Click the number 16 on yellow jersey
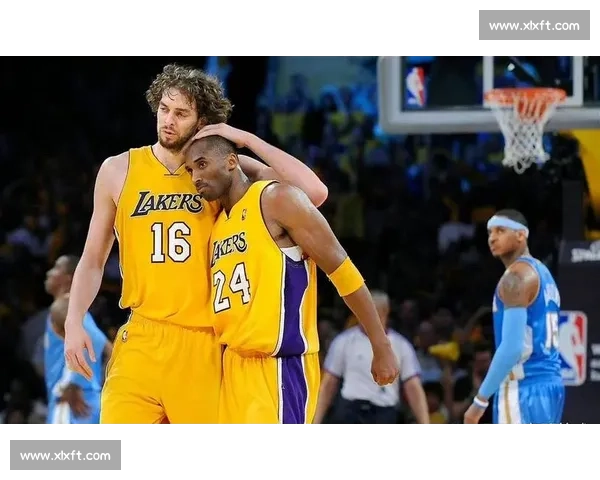Screen dimensions: 600x480 (170, 241)
